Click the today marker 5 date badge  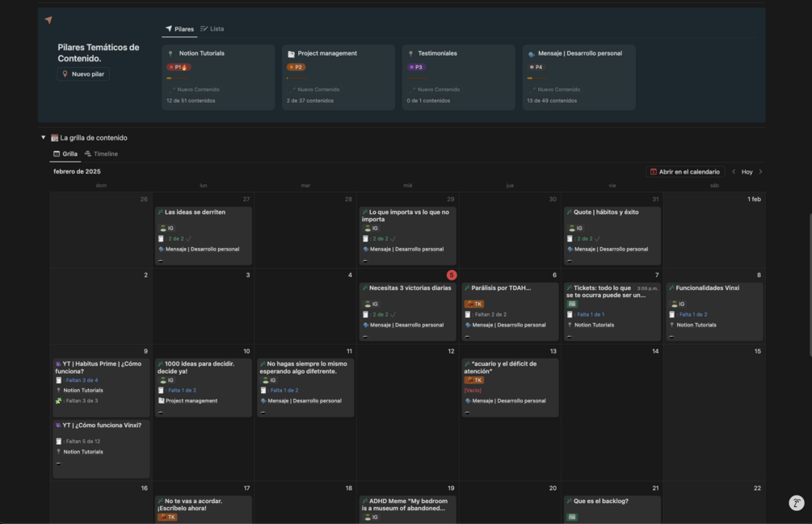point(452,275)
